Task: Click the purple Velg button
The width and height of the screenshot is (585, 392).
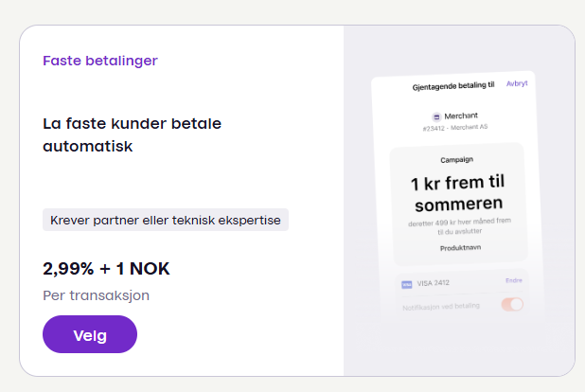Action: click(90, 334)
